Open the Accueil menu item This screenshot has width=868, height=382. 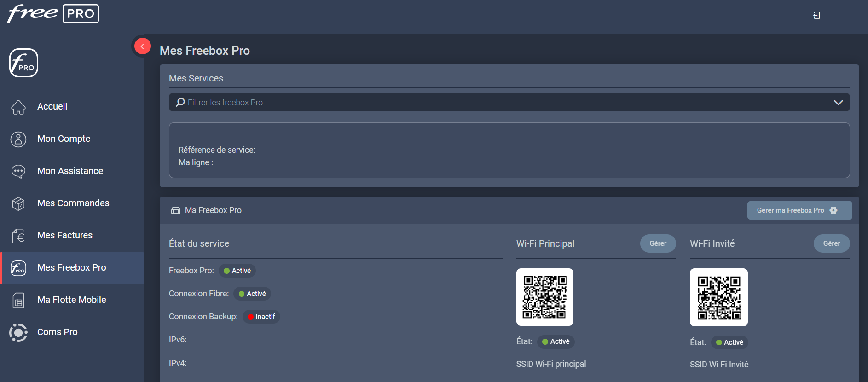click(x=72, y=106)
